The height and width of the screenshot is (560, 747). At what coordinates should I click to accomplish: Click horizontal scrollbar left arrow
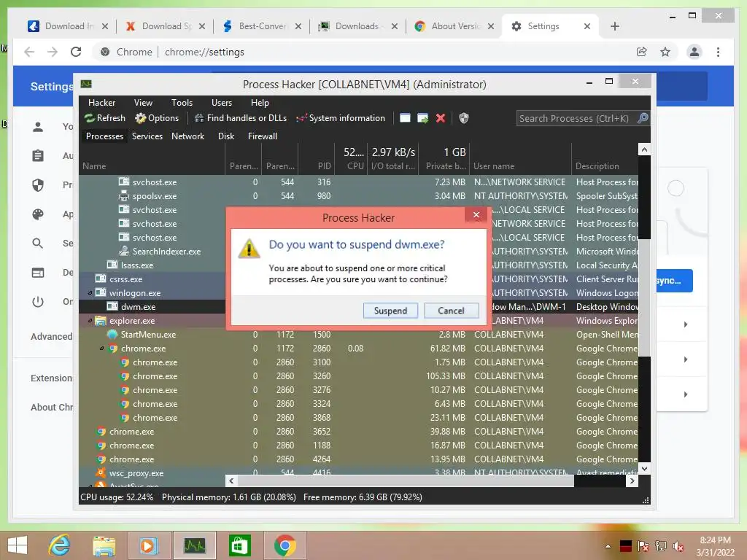point(231,481)
